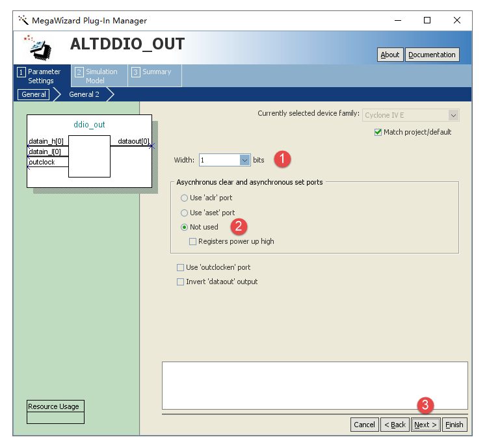Open the device family dropdown Cyclone IV E
The image size is (487, 448).
tap(410, 115)
